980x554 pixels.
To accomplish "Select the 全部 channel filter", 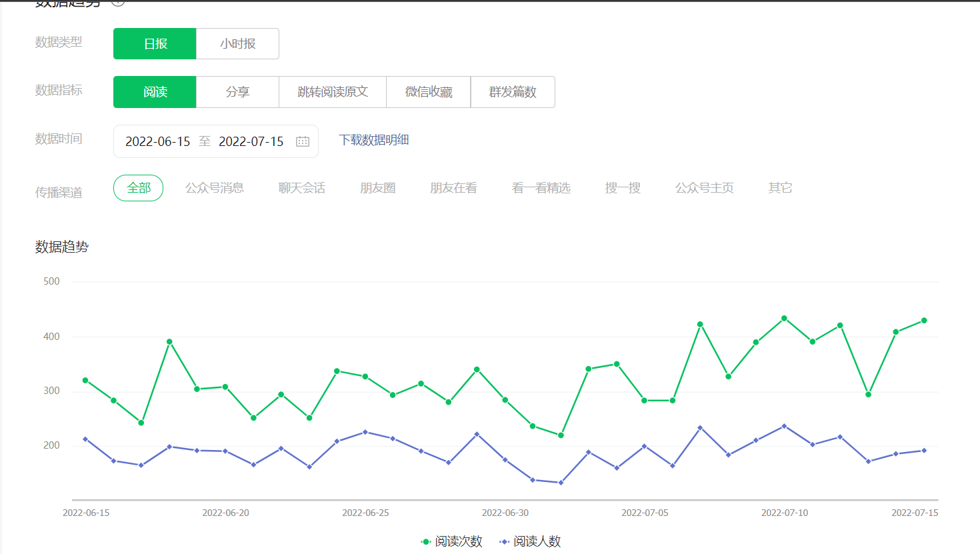I will [x=139, y=188].
